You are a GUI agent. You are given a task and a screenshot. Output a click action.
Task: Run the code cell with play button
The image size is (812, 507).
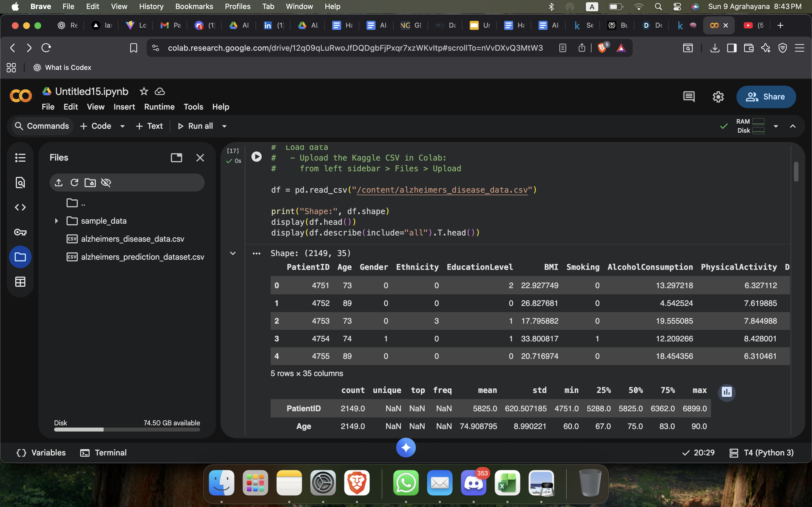(256, 157)
